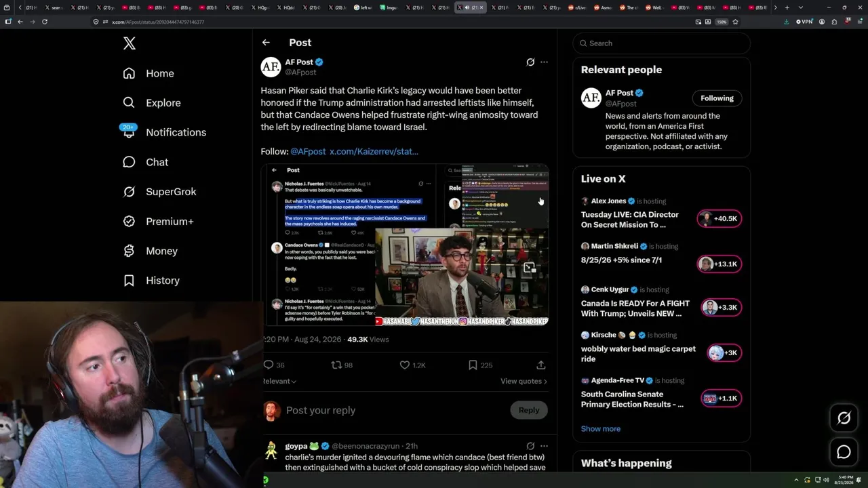The width and height of the screenshot is (868, 488).
Task: Reload the page with the refresh icon
Action: 45,22
